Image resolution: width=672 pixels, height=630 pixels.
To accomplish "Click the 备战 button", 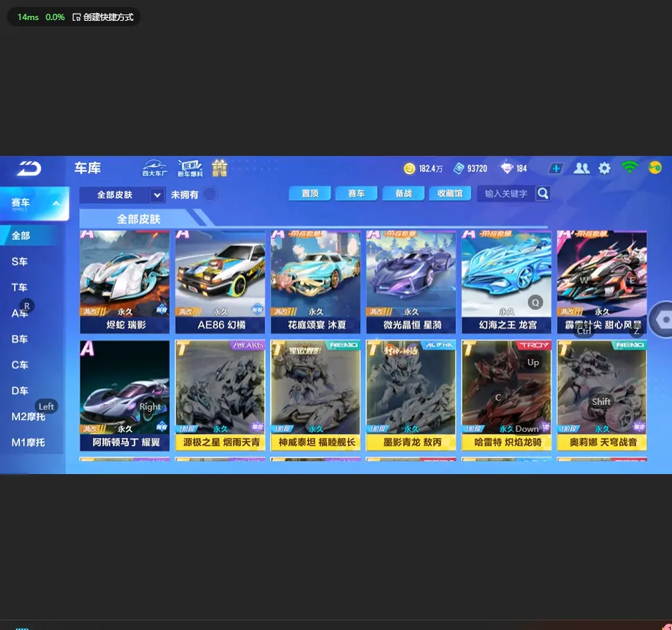I will 403,193.
